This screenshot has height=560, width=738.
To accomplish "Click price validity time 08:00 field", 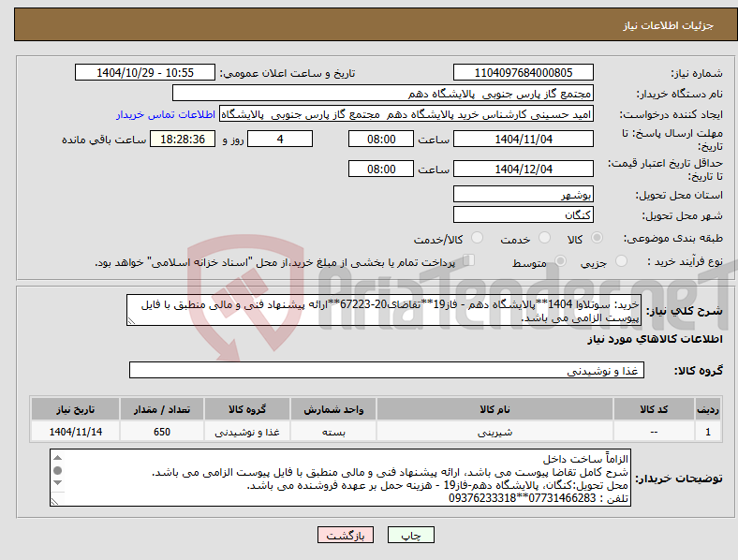I will pyautogui.click(x=381, y=169).
